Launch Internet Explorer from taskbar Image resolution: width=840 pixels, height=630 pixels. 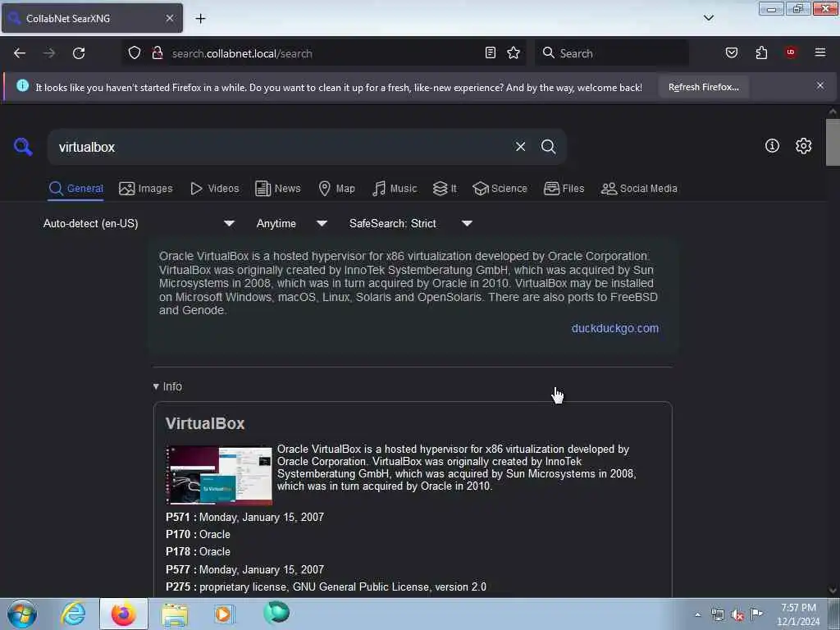pyautogui.click(x=73, y=614)
